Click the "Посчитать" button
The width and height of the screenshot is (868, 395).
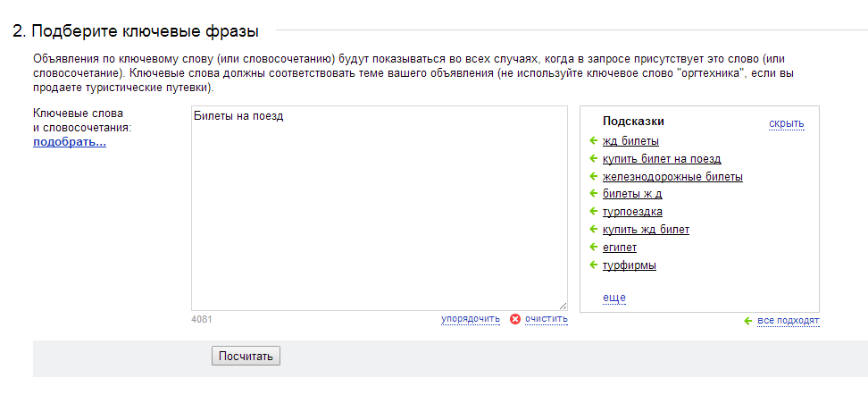pyautogui.click(x=246, y=356)
